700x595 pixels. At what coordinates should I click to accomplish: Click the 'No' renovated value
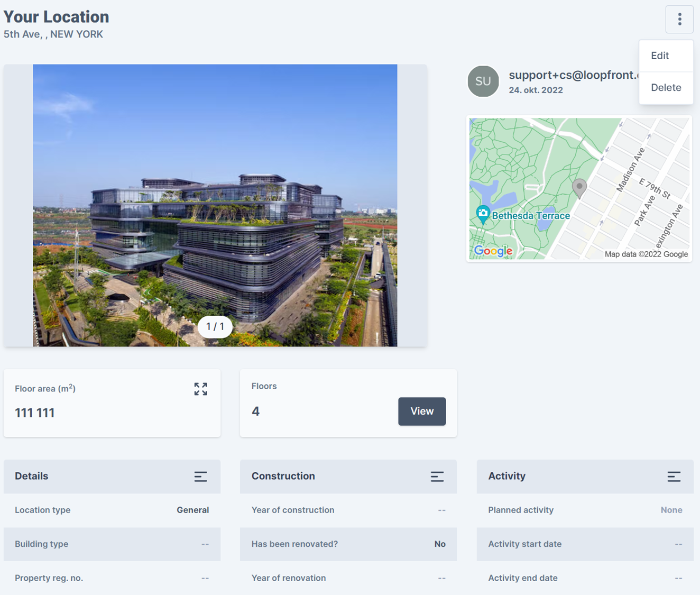pyautogui.click(x=440, y=544)
